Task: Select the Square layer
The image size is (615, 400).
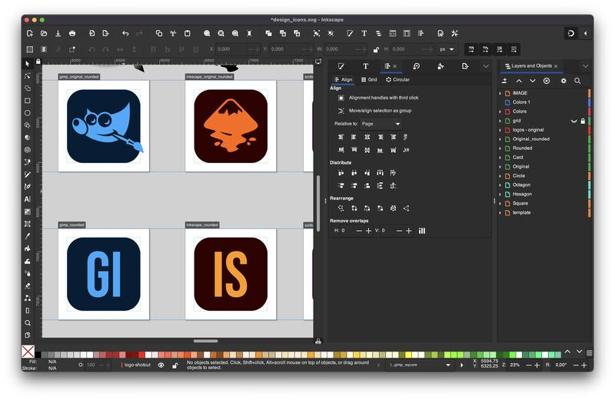Action: (520, 203)
